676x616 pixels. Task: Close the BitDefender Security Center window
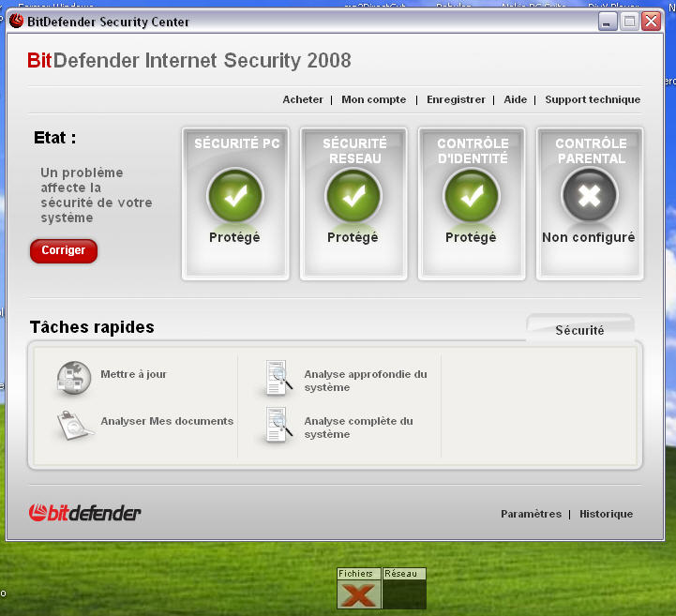tap(652, 22)
